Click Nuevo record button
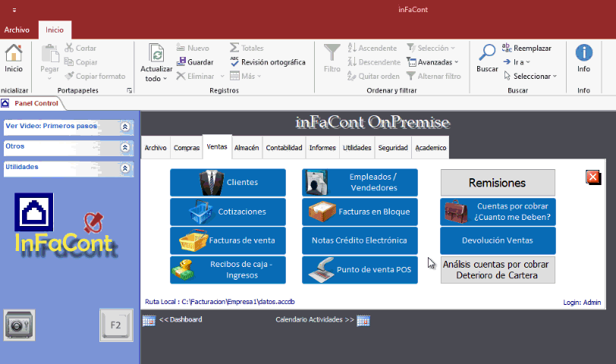The image size is (616, 364). click(193, 48)
